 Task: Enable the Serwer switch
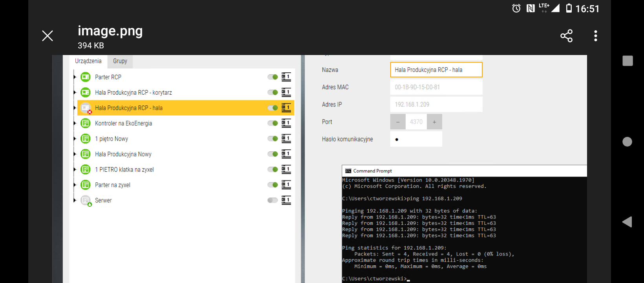[x=273, y=200]
